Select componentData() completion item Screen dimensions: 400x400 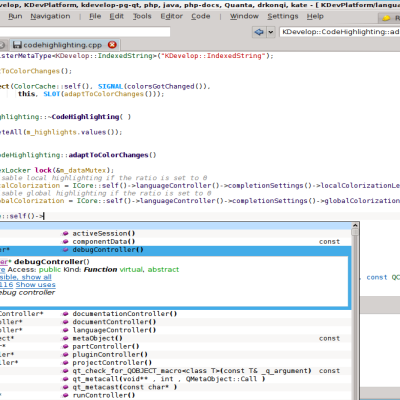[x=175, y=241]
